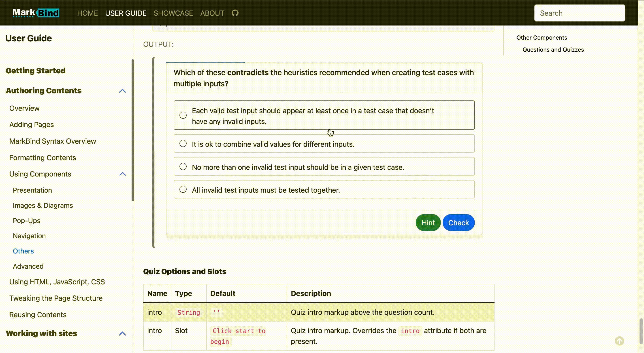644x353 pixels.
Task: Open the GitHub icon link in navbar
Action: point(235,13)
